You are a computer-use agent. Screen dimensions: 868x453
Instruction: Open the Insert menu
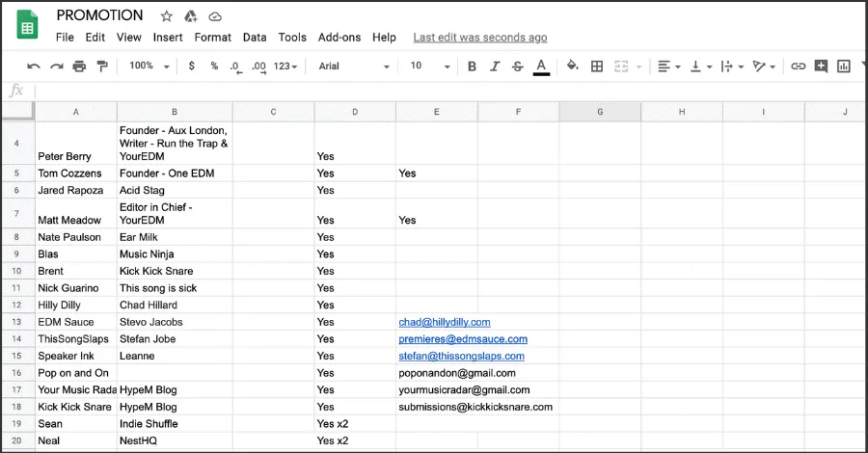pos(168,37)
